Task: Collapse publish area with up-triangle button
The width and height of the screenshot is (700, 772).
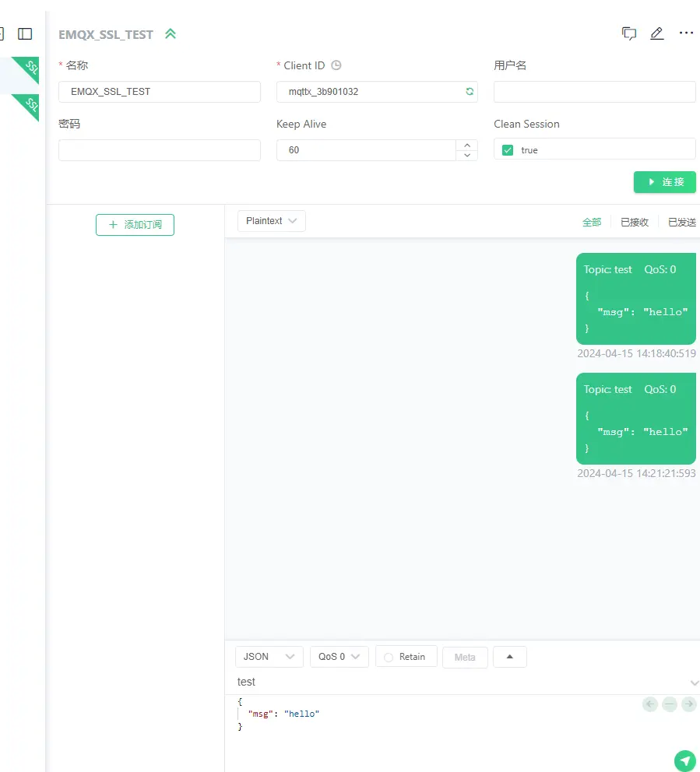Action: pos(510,657)
